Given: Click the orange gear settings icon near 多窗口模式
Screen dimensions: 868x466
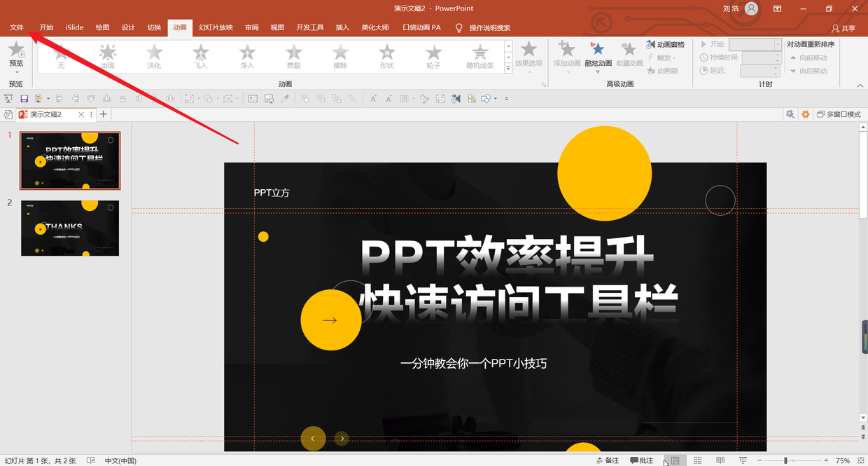Looking at the screenshot, I should coord(806,114).
